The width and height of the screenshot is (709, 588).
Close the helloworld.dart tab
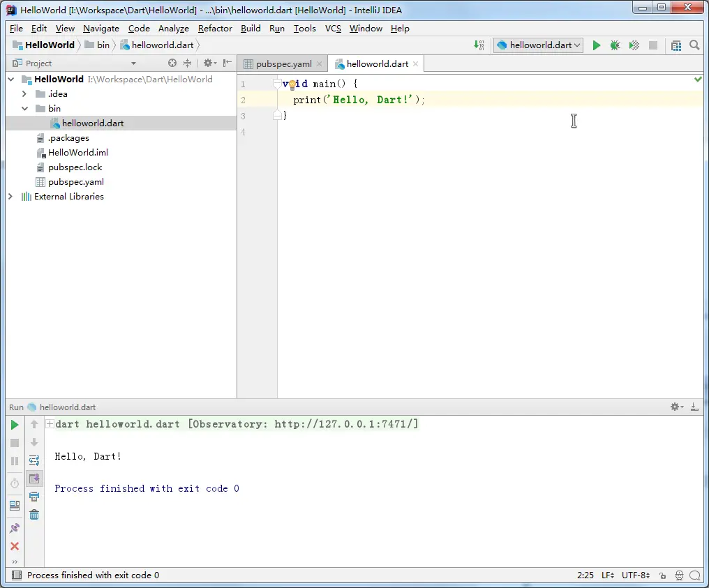415,63
